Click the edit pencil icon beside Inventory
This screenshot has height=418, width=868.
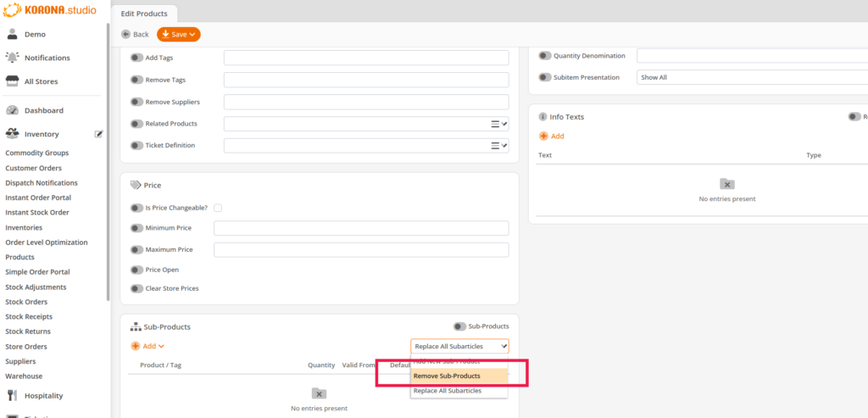tap(98, 134)
